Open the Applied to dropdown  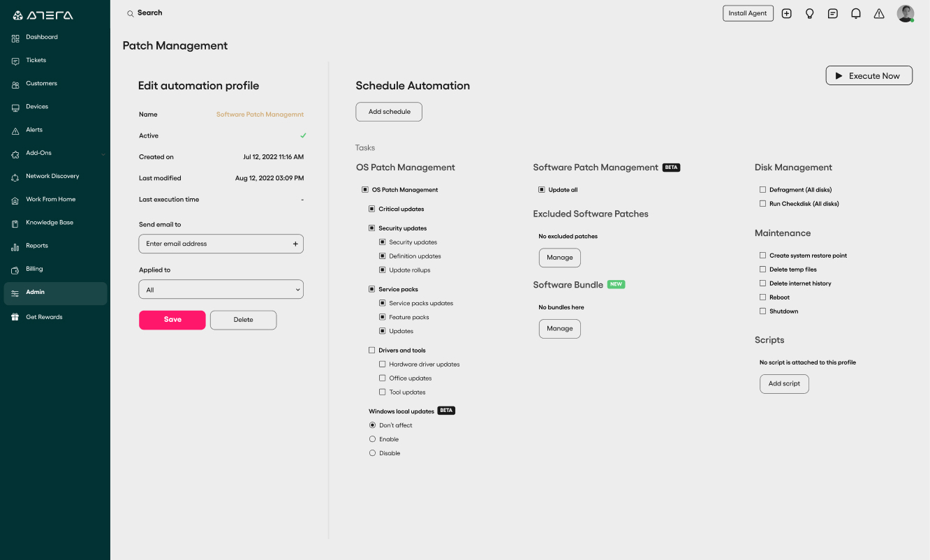click(221, 289)
